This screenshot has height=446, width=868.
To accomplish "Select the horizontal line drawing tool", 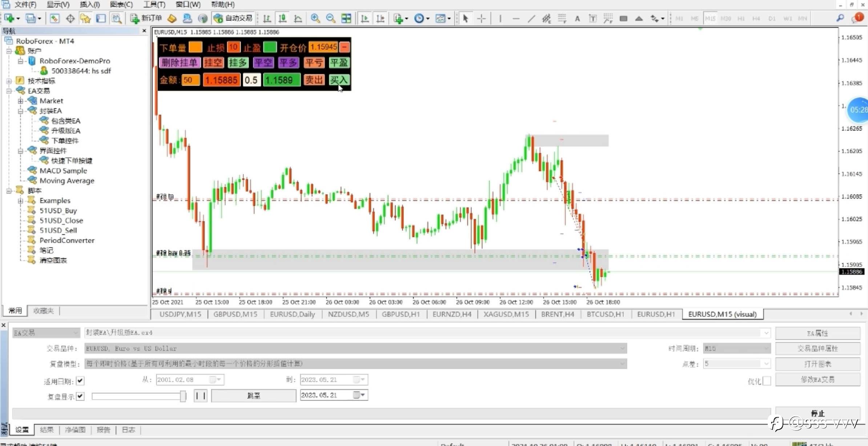I will click(516, 18).
